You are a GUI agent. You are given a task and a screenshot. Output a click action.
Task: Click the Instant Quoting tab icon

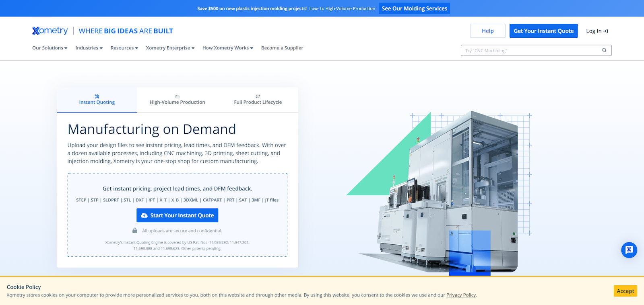(x=97, y=96)
